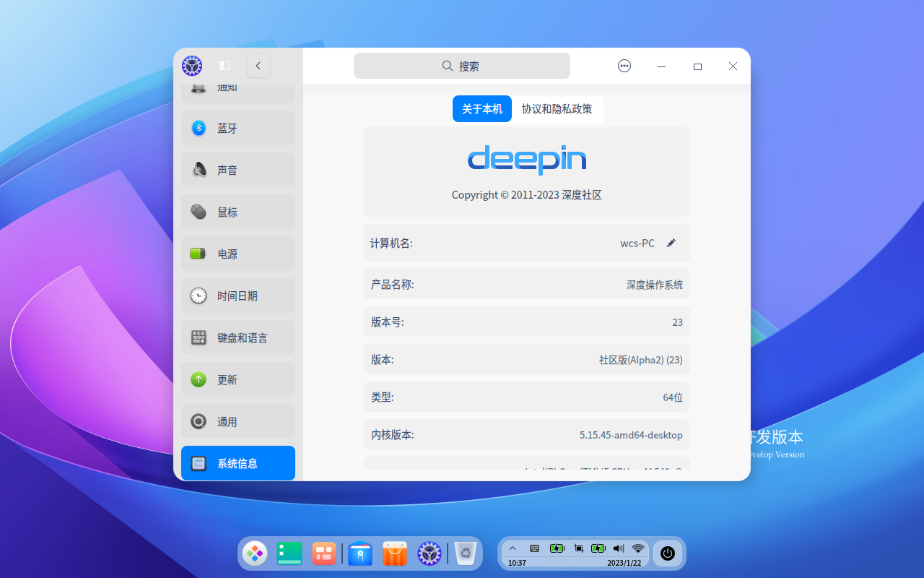Open the Trash from the dock

coord(464,553)
